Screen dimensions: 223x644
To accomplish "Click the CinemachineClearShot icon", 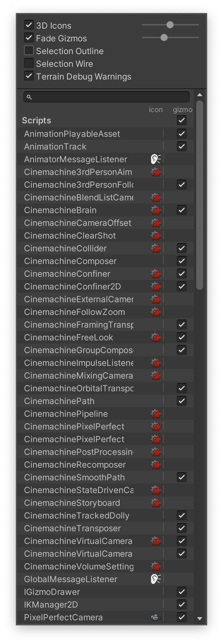I will pyautogui.click(x=156, y=236).
